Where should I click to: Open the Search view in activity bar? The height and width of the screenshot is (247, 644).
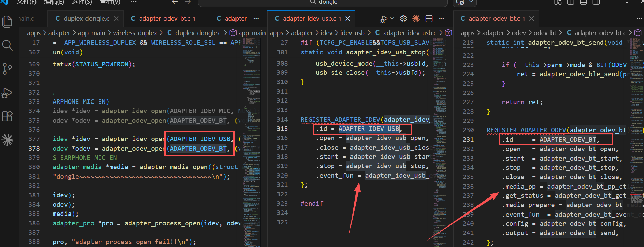tap(7, 45)
